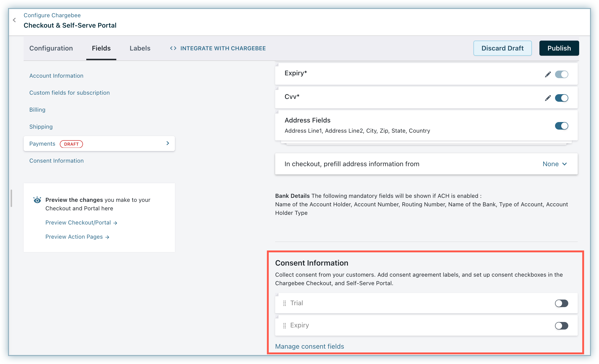Screen dimensions: 599x364
Task: Switch to the Configuration tab
Action: [51, 48]
